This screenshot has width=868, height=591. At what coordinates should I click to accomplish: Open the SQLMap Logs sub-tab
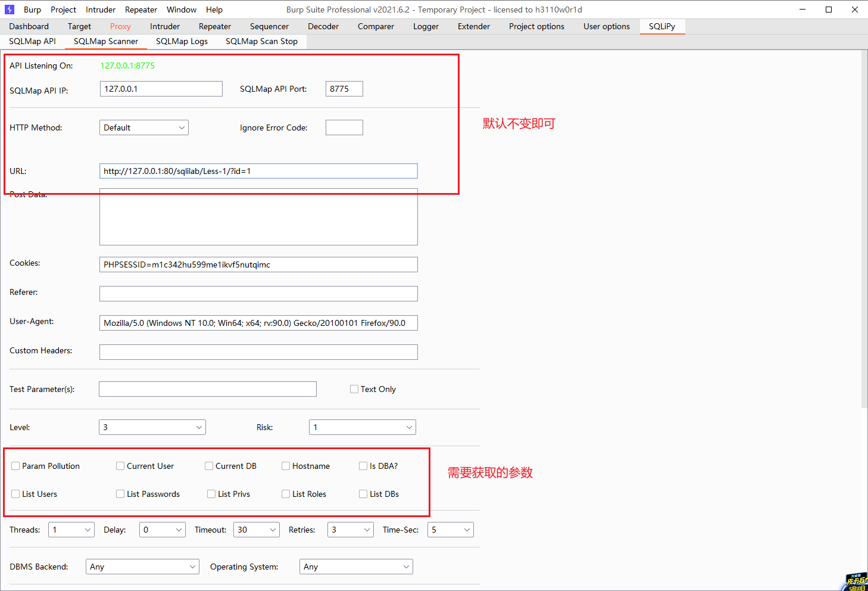pos(182,41)
